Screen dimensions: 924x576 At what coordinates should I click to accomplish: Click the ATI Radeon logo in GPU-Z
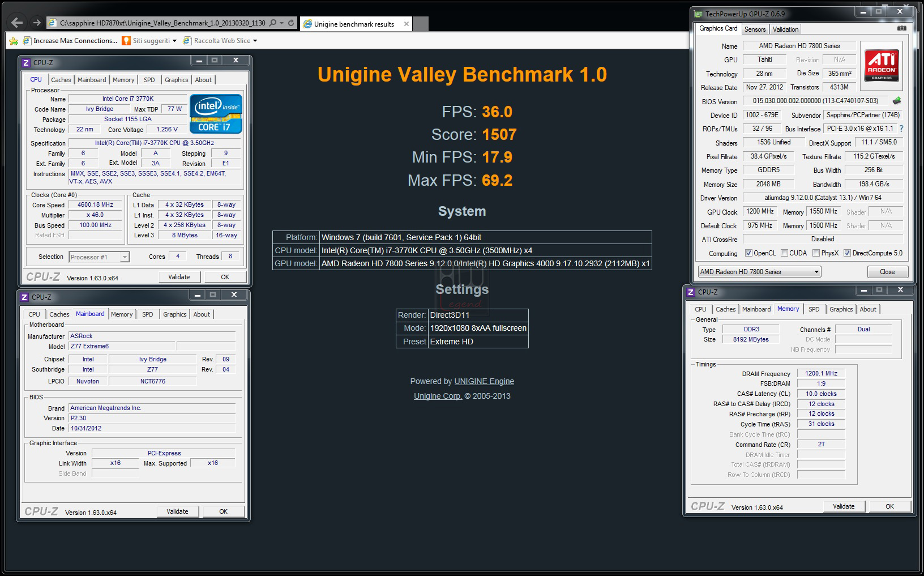882,66
